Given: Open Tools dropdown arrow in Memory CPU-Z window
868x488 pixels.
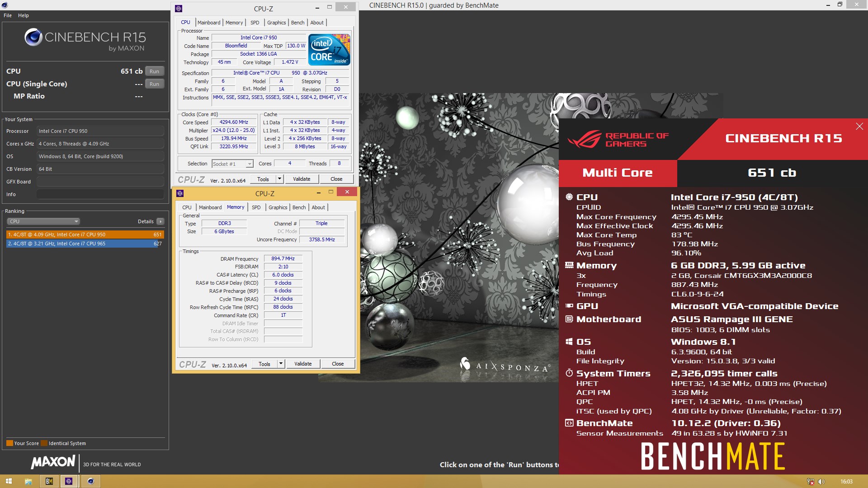Looking at the screenshot, I should [281, 364].
